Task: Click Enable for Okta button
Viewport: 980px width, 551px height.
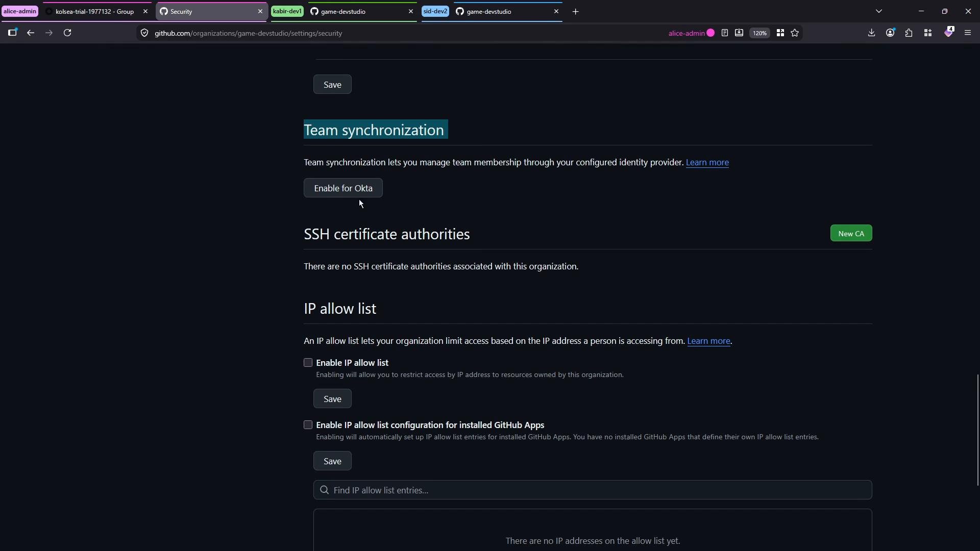Action: pyautogui.click(x=343, y=188)
